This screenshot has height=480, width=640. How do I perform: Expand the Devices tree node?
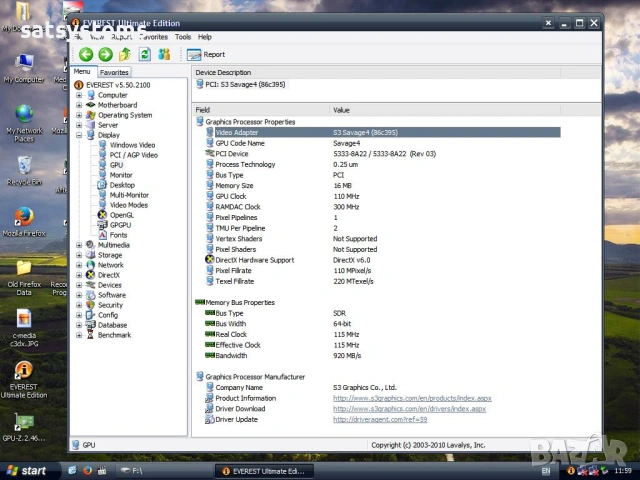[79, 285]
